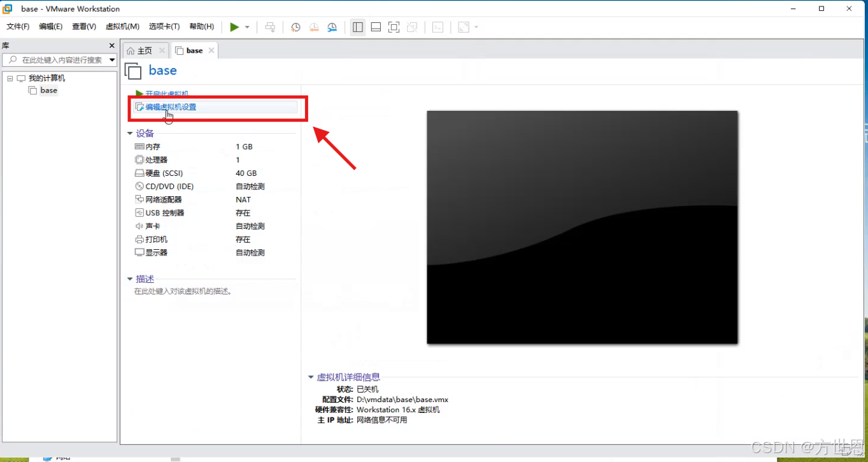Screen dimensions: 868x462
Task: Open the stretch display dropdown arrow
Action: click(x=476, y=27)
